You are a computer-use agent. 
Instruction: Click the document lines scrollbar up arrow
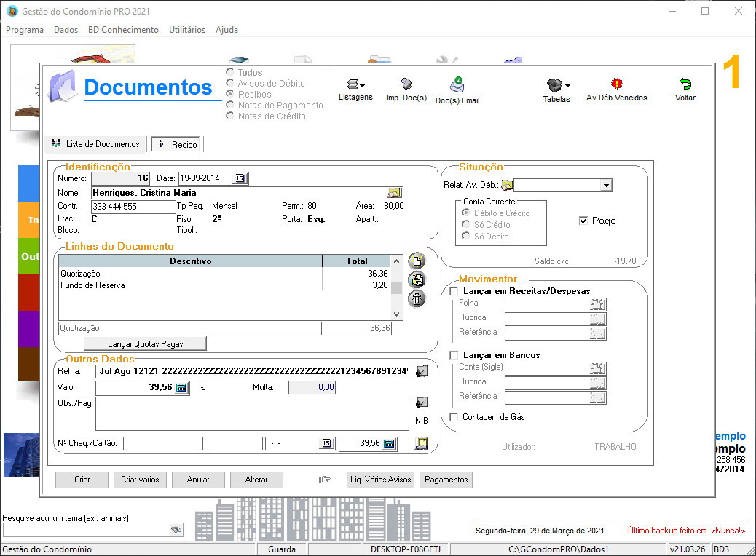pos(396,261)
